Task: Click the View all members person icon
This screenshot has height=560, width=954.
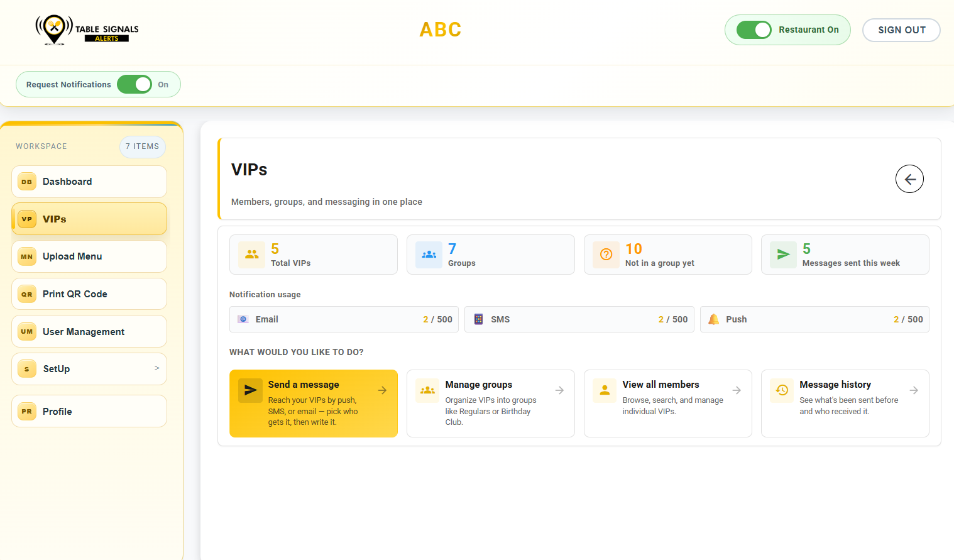Action: [x=605, y=390]
